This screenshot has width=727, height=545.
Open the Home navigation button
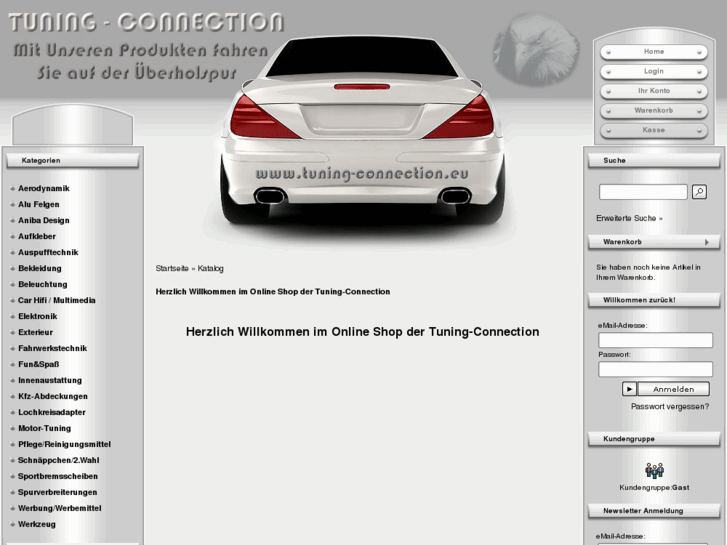pyautogui.click(x=654, y=52)
